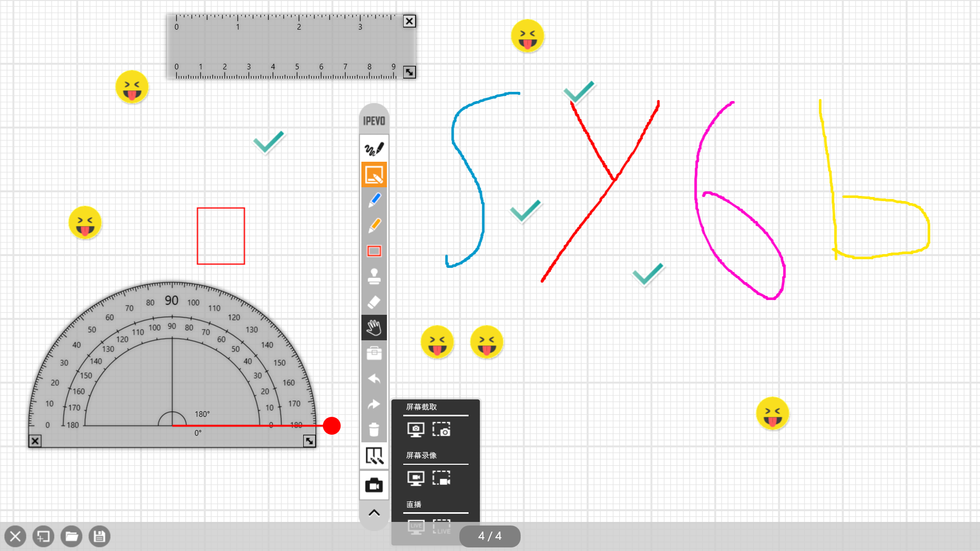Screen dimensions: 980x551
Task: Close the protractor tool
Action: coord(35,441)
